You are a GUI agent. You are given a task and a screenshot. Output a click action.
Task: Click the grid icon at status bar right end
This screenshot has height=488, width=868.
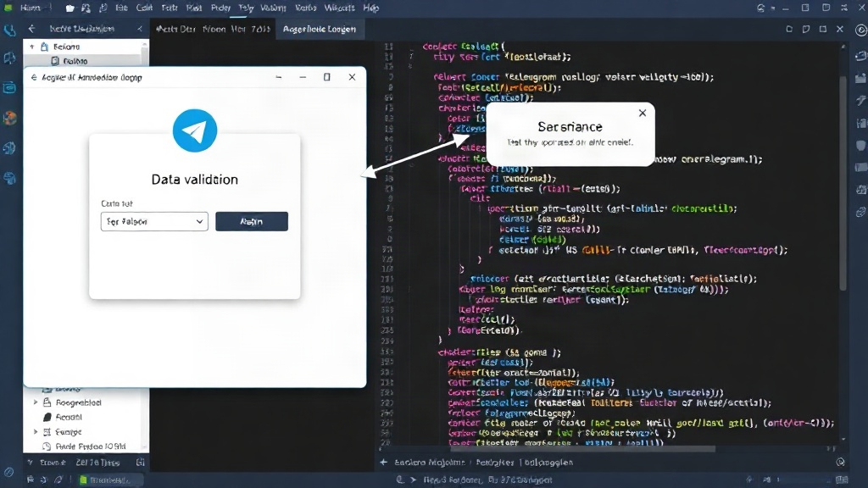842,480
